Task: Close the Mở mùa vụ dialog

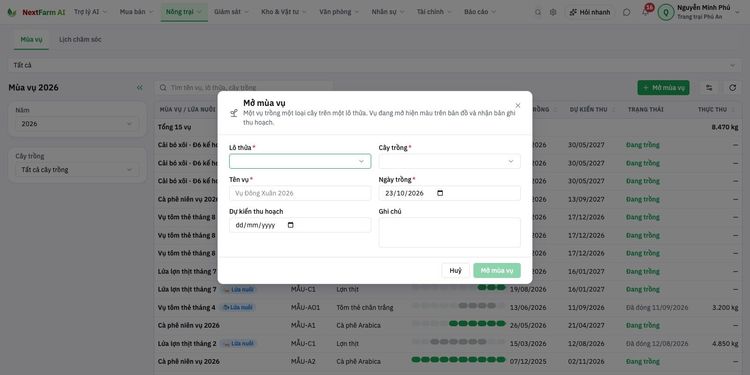Action: pos(518,105)
